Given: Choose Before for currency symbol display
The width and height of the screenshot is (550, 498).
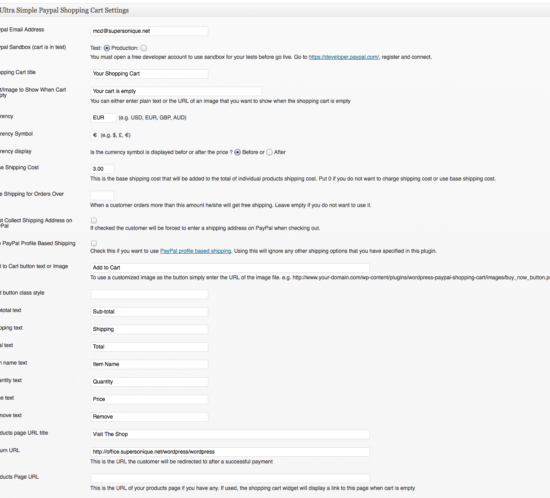Looking at the screenshot, I should pos(237,152).
